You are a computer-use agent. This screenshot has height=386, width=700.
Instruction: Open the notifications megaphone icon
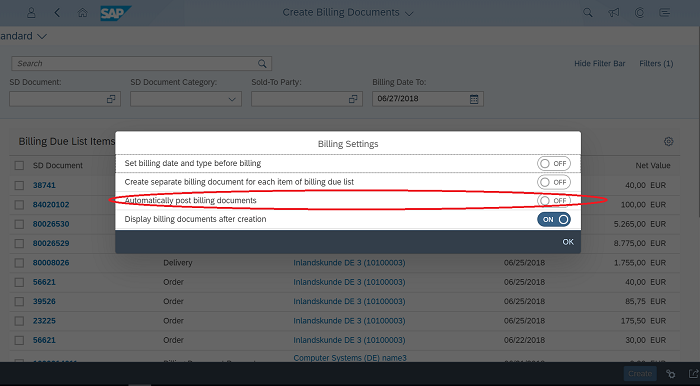click(614, 12)
